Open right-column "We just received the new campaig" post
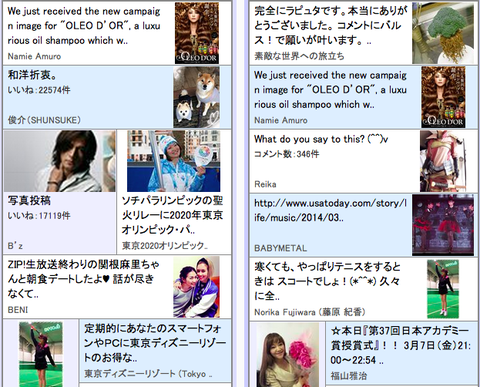The height and width of the screenshot is (387, 480). [x=330, y=90]
